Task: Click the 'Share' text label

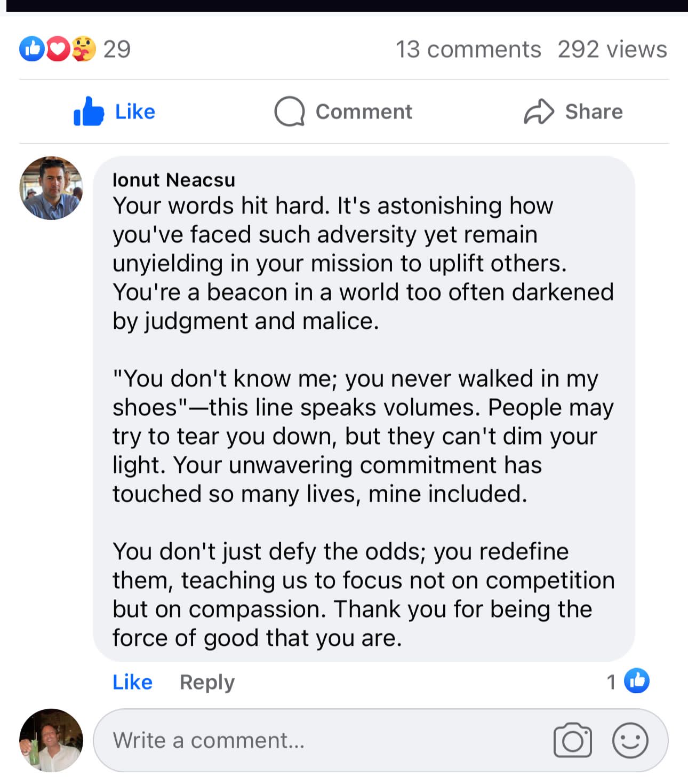Action: (x=594, y=112)
